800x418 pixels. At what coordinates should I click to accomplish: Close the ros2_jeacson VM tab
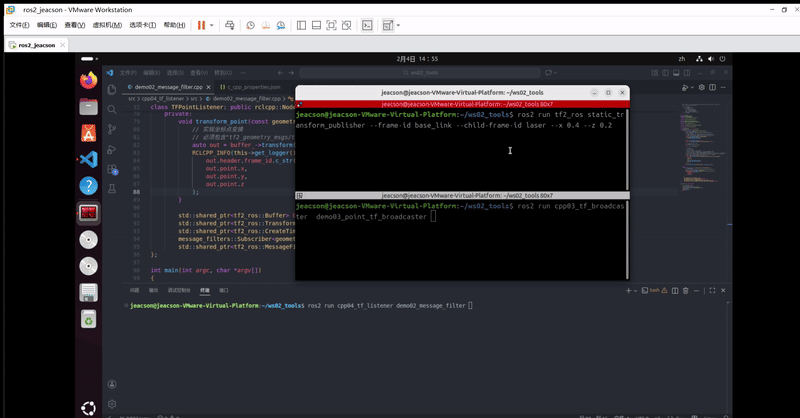pos(63,45)
